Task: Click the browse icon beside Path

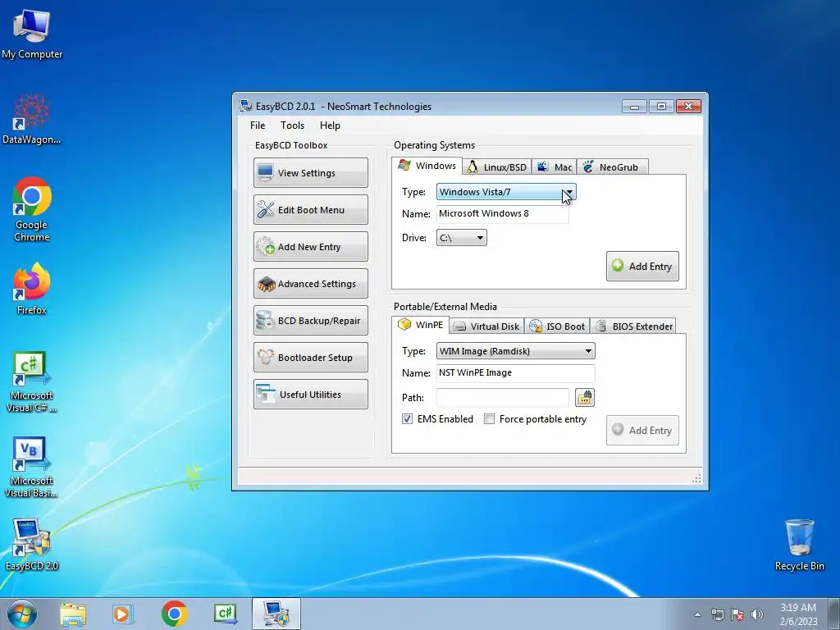Action: point(585,398)
